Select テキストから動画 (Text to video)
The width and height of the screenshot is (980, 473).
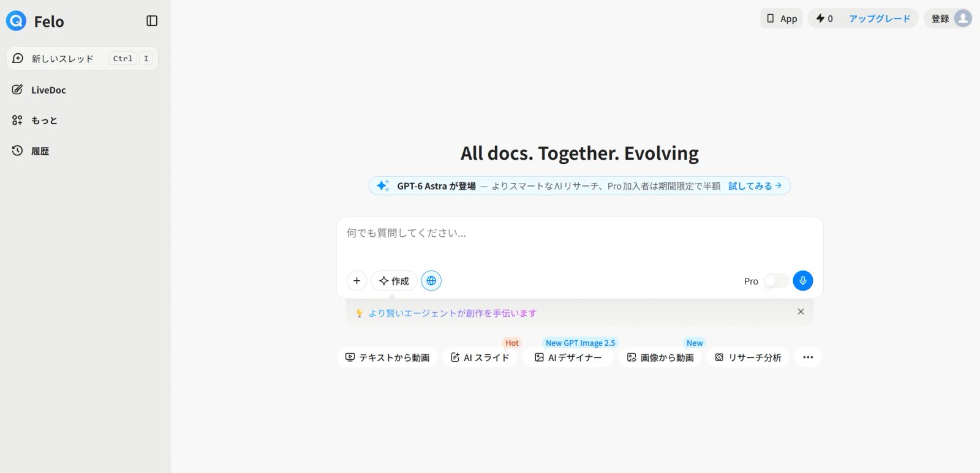click(x=387, y=357)
